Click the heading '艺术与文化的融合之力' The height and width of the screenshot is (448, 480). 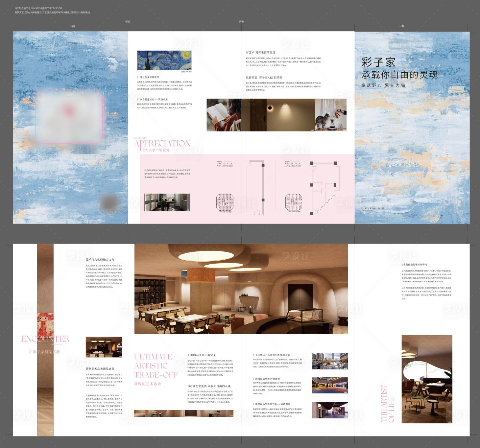[100, 259]
